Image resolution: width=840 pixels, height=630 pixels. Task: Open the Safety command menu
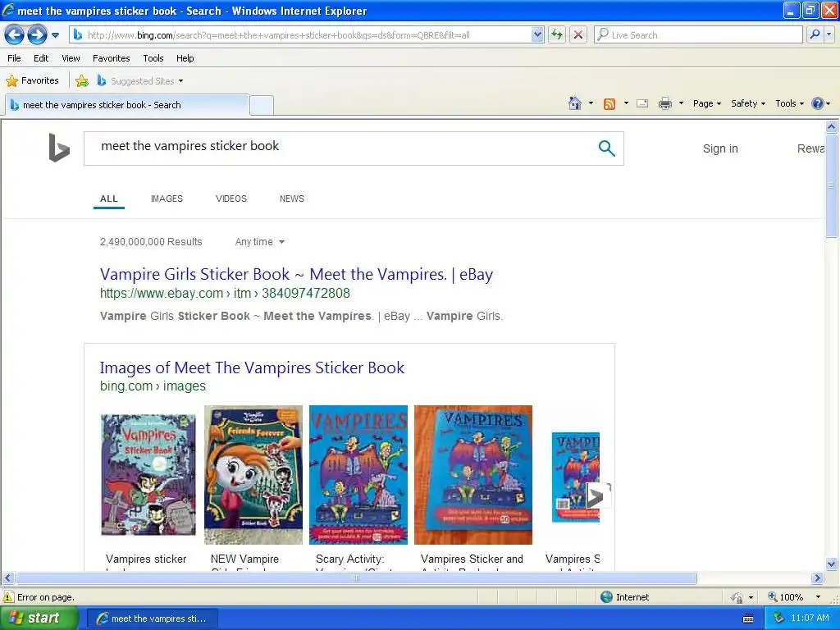tap(748, 104)
